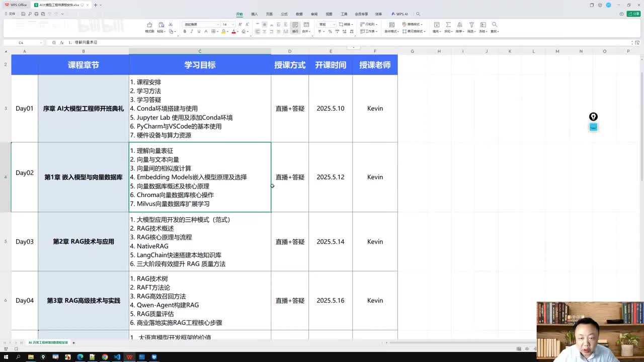Open the WPS AI tab
The height and width of the screenshot is (362, 644).
pyautogui.click(x=400, y=14)
